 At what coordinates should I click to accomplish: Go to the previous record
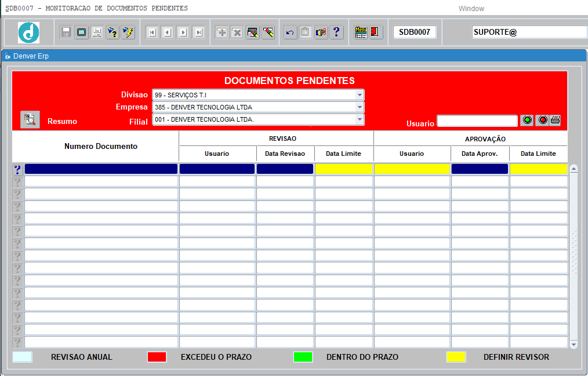point(168,32)
